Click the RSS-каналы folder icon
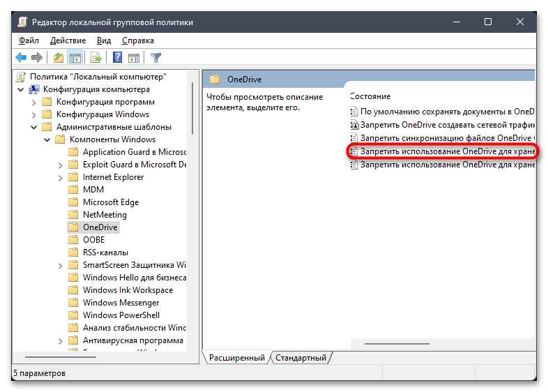 coord(73,252)
